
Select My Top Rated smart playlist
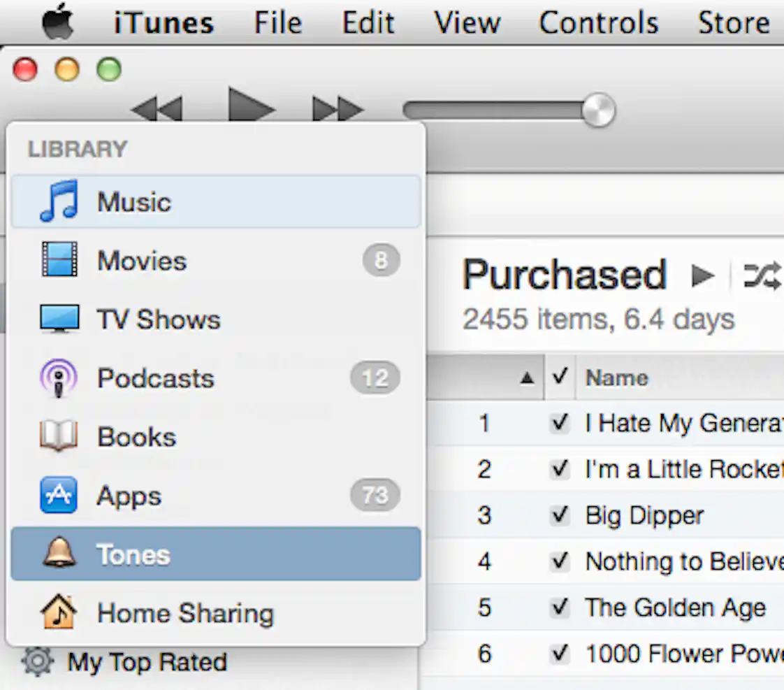click(x=148, y=661)
